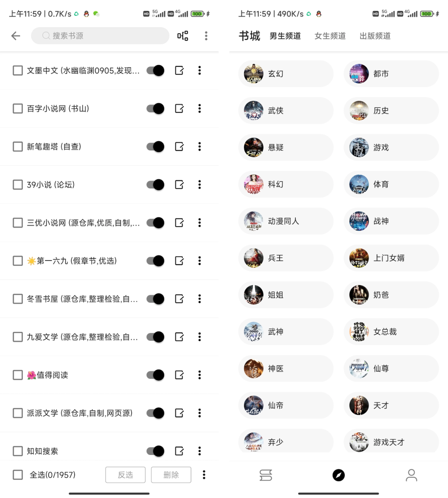Turn off the 值得阅读 switch
The height and width of the screenshot is (498, 448).
pos(156,375)
